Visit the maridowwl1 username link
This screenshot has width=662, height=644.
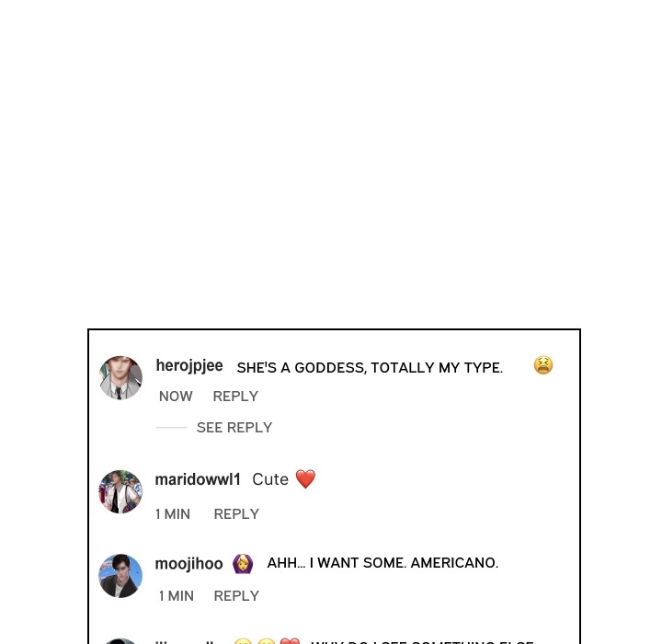point(198,479)
